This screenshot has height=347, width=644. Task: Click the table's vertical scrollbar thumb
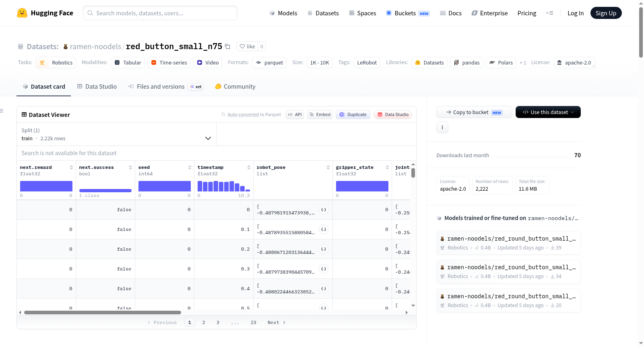[x=413, y=173]
